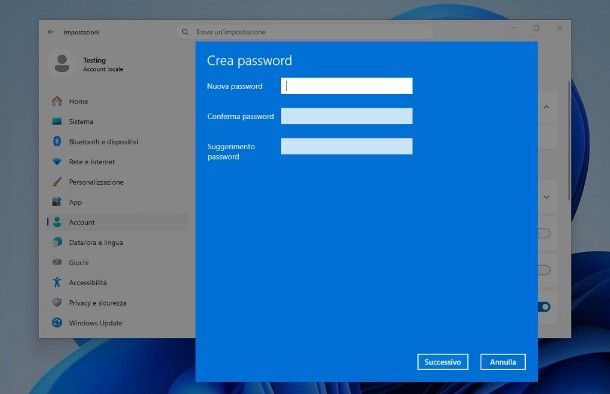Close the Impostazioni window

click(x=559, y=28)
